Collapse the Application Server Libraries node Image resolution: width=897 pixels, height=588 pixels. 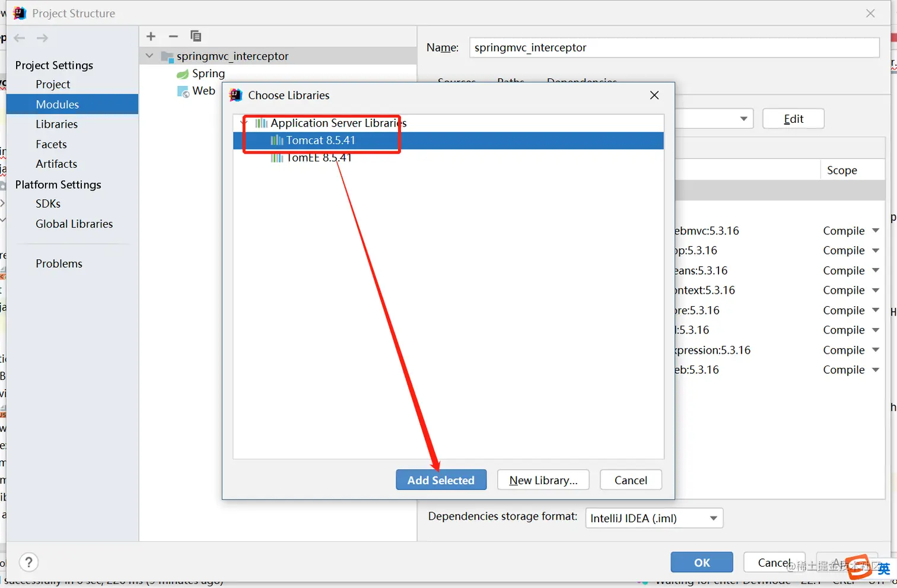(x=243, y=123)
